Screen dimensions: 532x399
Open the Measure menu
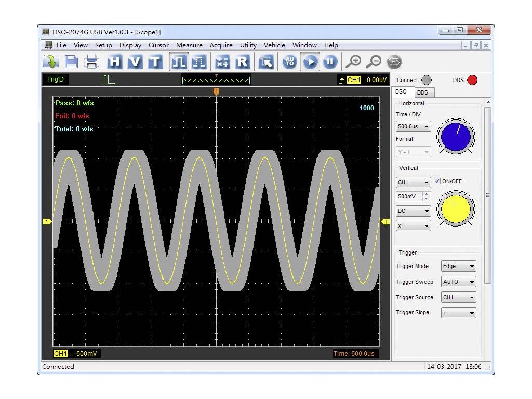[189, 45]
